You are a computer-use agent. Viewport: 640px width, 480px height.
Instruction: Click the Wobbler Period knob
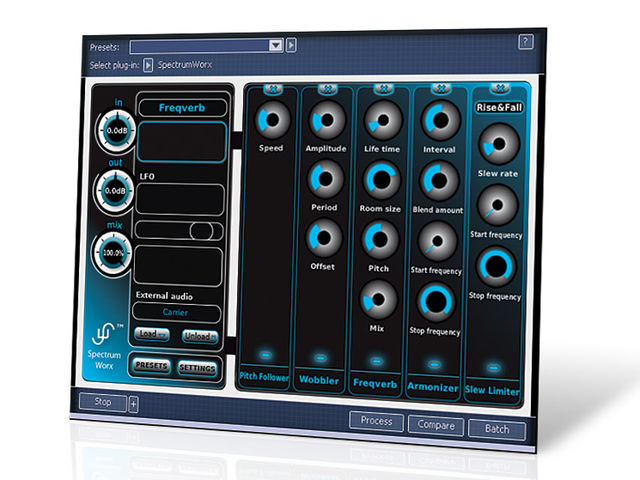coord(325,179)
